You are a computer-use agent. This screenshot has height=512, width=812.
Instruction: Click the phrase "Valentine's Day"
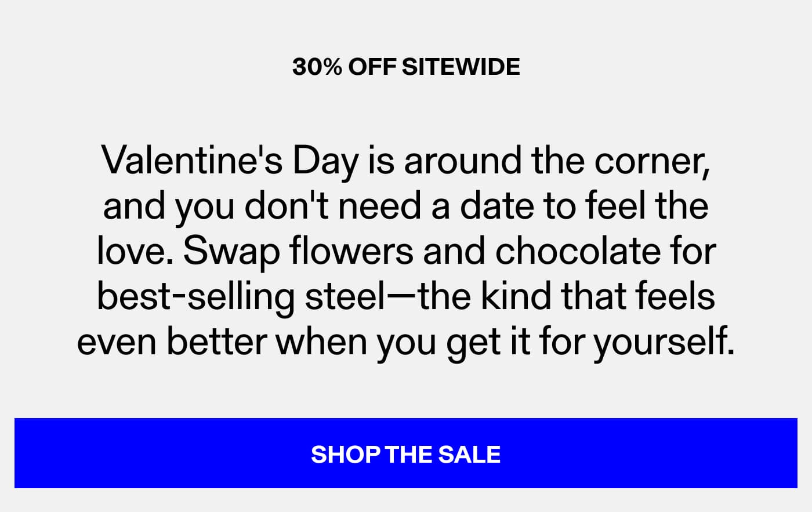[x=231, y=161]
